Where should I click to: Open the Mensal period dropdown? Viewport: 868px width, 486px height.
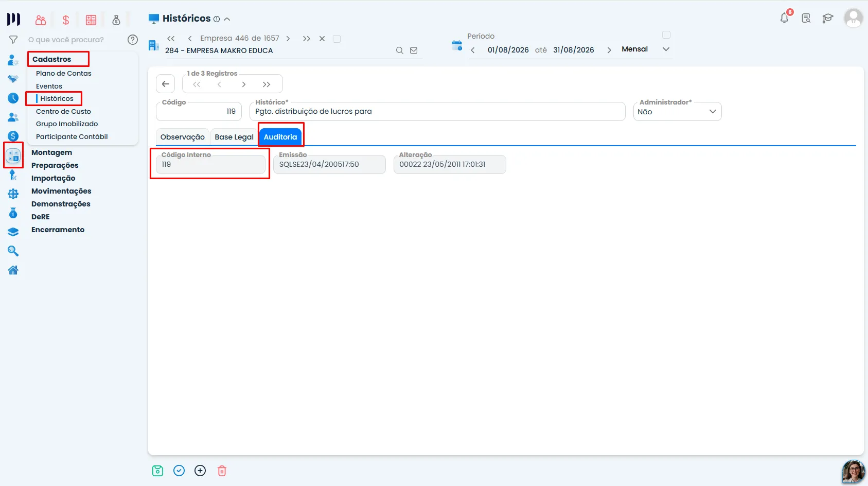click(645, 49)
